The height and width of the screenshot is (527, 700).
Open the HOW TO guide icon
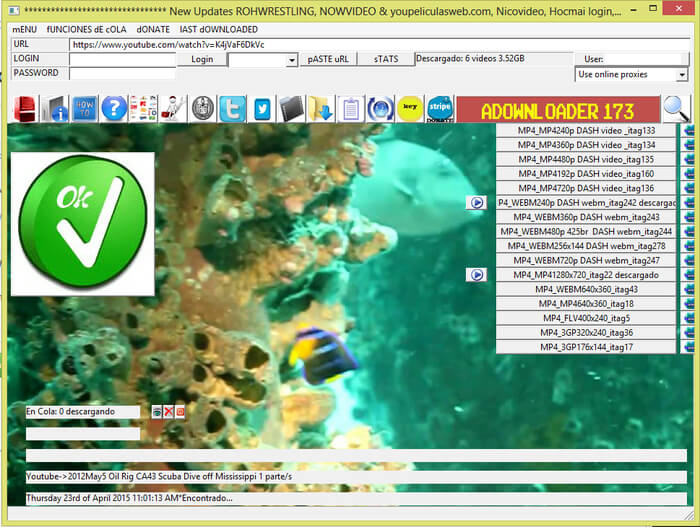85,108
